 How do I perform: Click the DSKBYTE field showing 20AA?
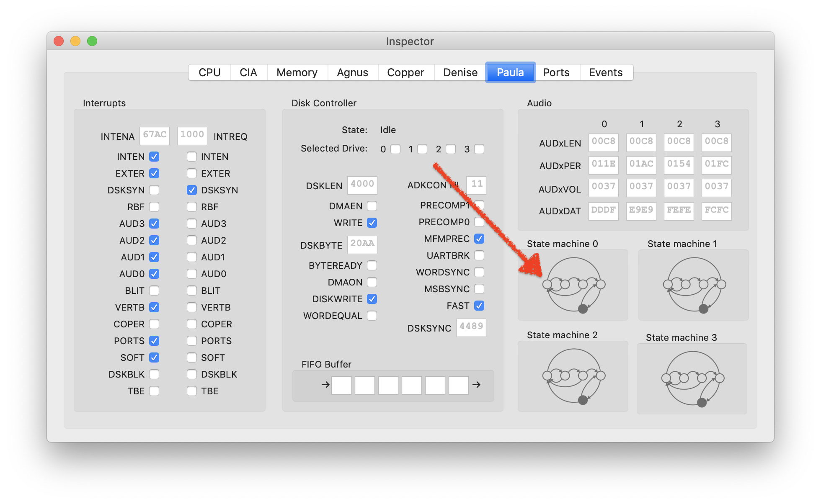[x=362, y=244]
